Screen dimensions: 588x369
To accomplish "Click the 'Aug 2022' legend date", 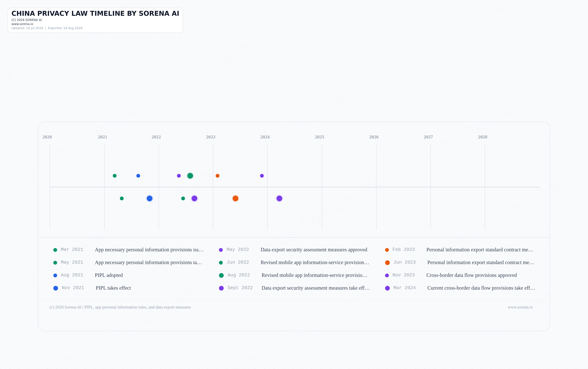I will tap(239, 275).
